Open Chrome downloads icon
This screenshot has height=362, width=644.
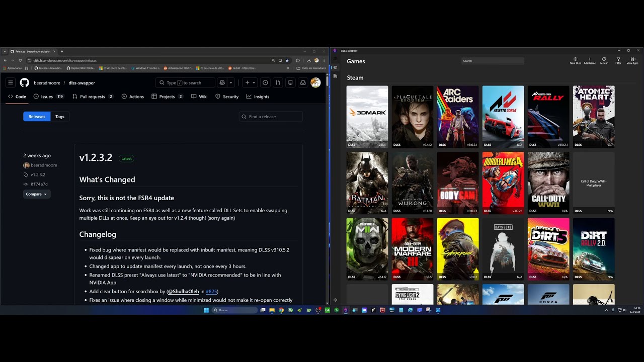[x=308, y=60]
